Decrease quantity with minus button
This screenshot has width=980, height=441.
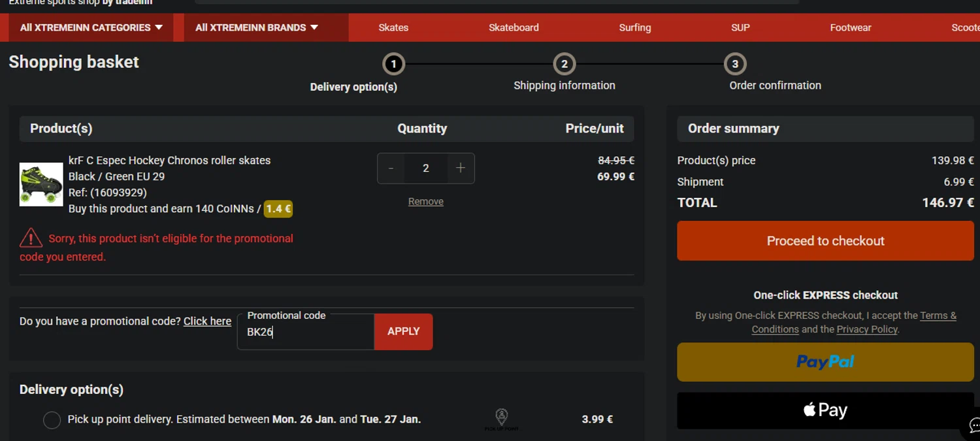391,169
